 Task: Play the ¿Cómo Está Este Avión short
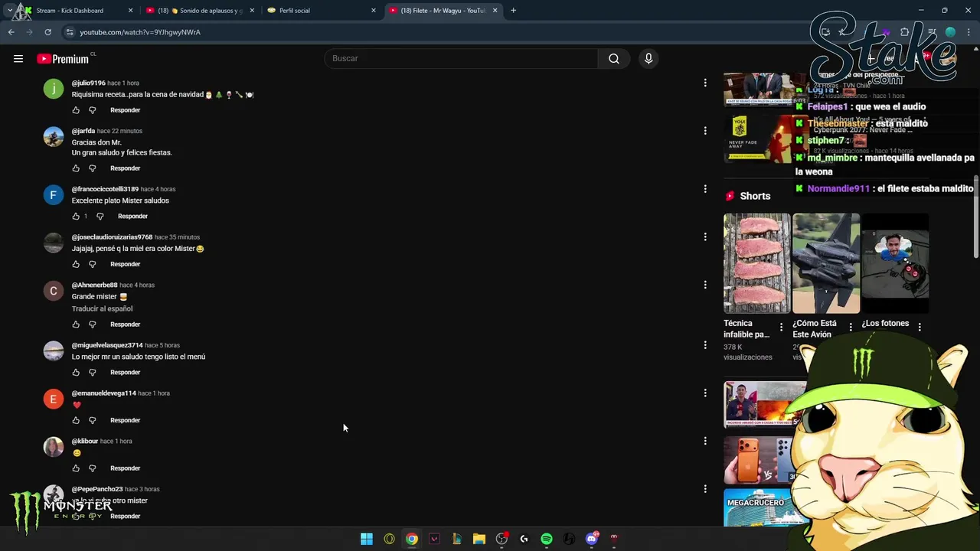[x=826, y=263]
